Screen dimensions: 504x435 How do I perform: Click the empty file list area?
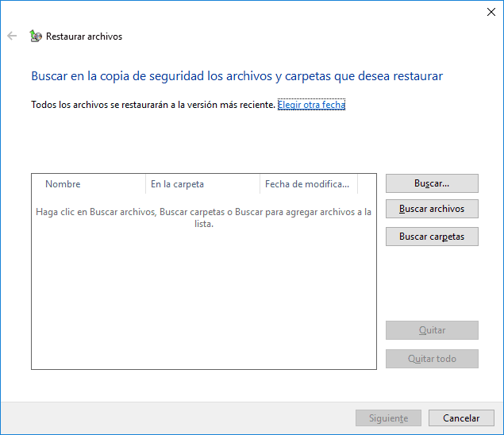(x=204, y=299)
